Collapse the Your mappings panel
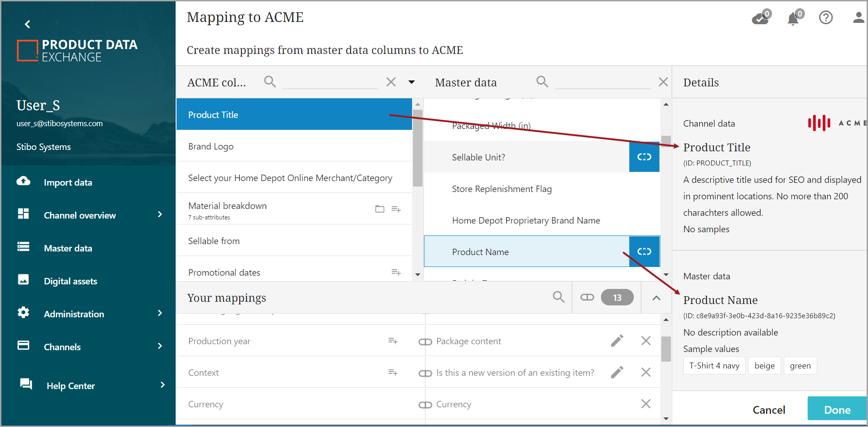 click(x=656, y=298)
